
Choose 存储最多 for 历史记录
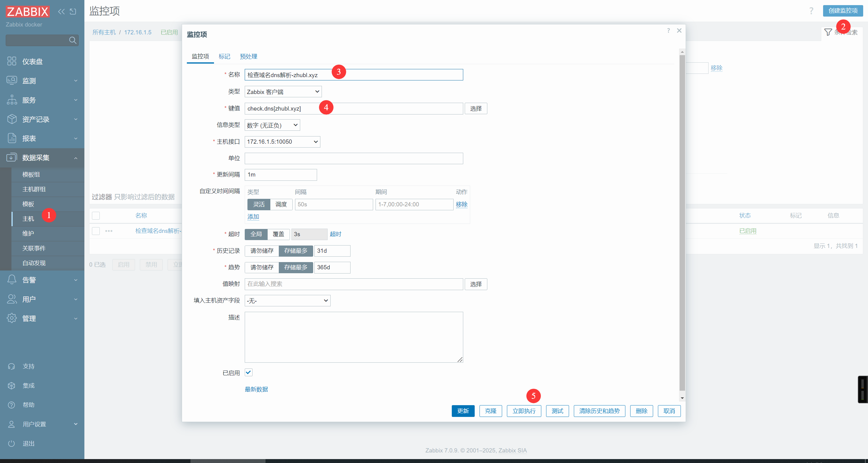coord(296,251)
